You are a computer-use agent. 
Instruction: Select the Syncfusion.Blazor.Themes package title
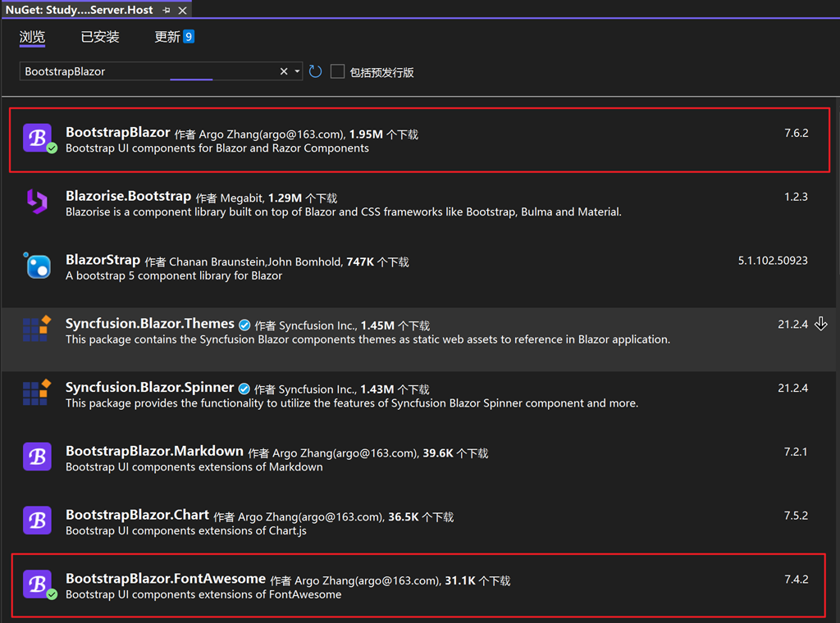click(x=150, y=323)
